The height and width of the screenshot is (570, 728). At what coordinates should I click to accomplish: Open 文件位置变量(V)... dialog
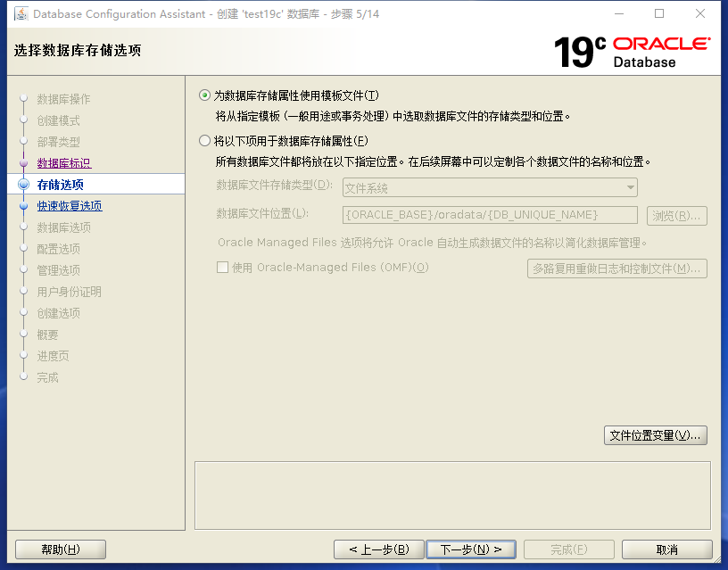pos(655,435)
